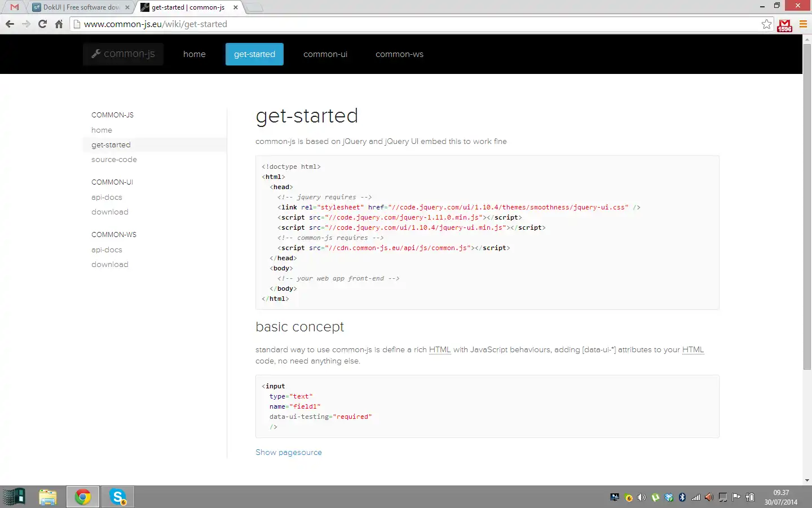Open the taskbar clock and date
The width and height of the screenshot is (812, 508).
781,497
